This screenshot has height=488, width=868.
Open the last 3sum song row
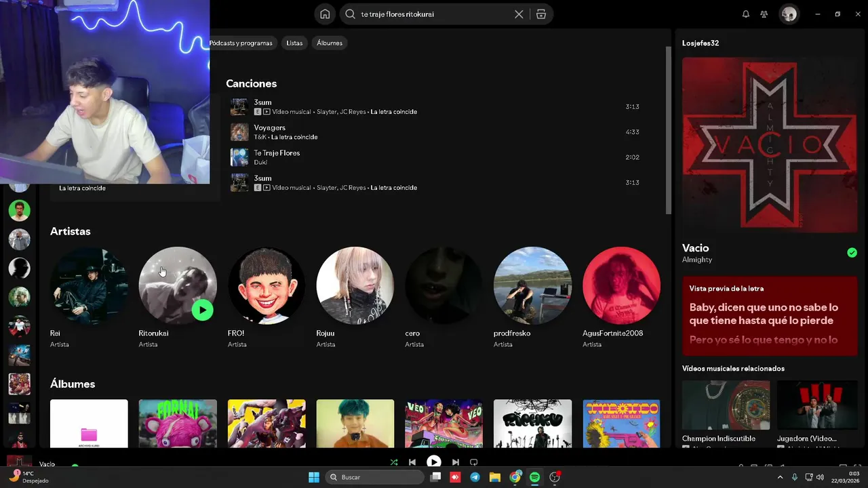coord(437,182)
